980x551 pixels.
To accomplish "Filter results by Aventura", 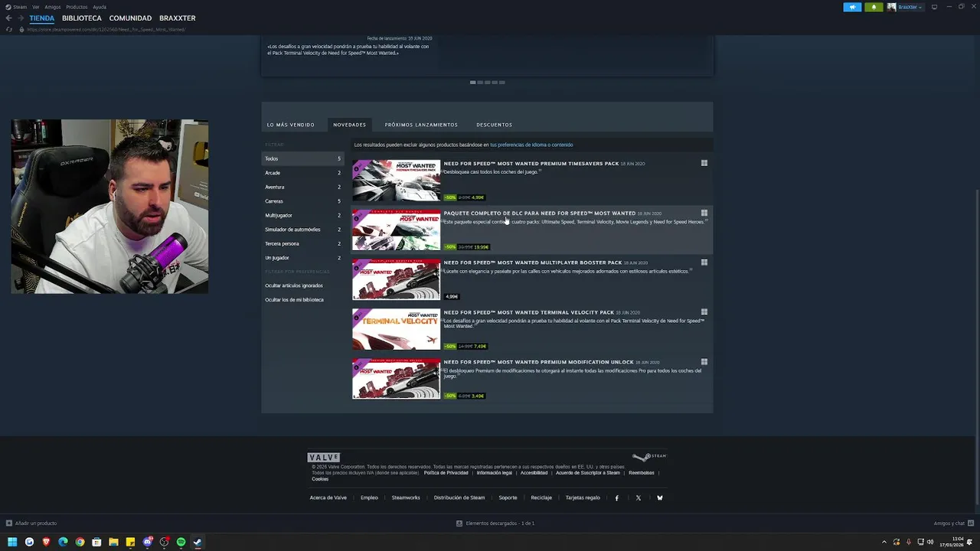I will point(303,187).
